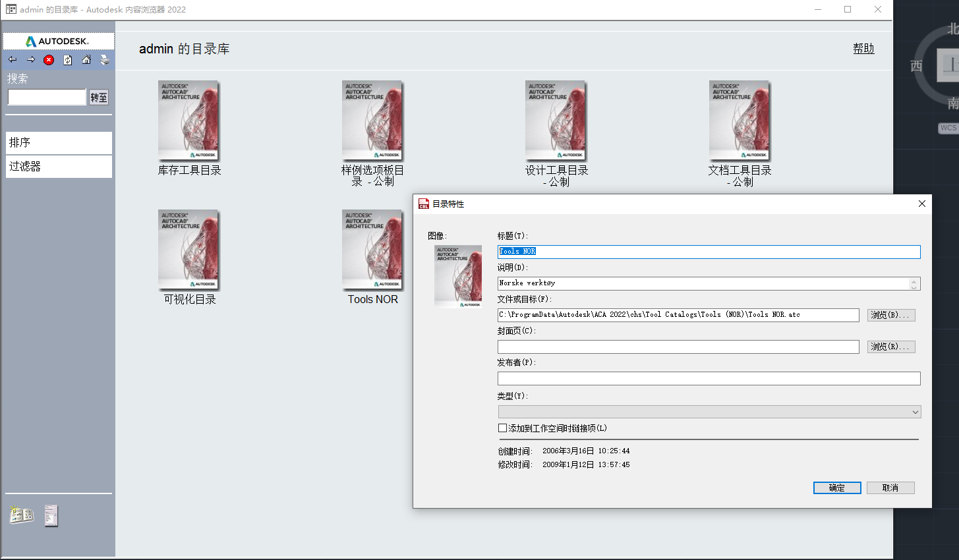Image resolution: width=959 pixels, height=560 pixels.
Task: Click the Autodesk logo banner
Action: (59, 41)
